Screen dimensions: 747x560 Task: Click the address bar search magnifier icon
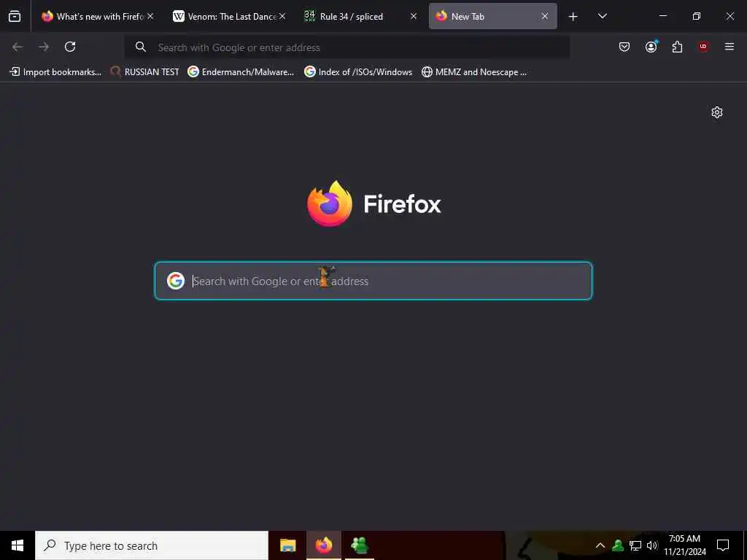pyautogui.click(x=140, y=47)
